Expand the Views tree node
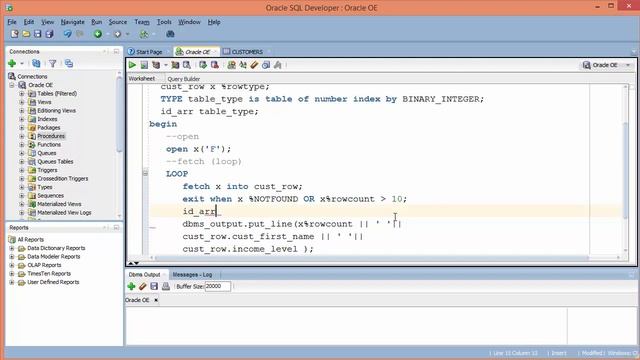This screenshot has height=360, width=640. pos(22,102)
